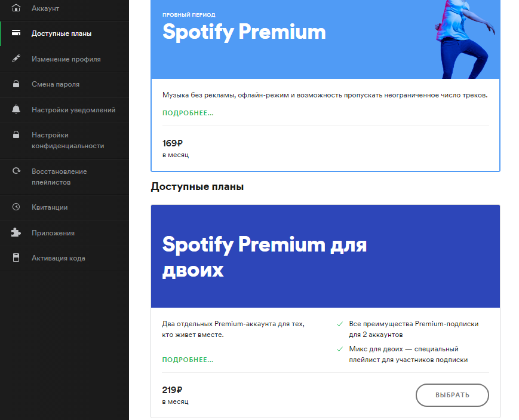
Task: Click the card icon for Активация кода
Action: [16, 257]
